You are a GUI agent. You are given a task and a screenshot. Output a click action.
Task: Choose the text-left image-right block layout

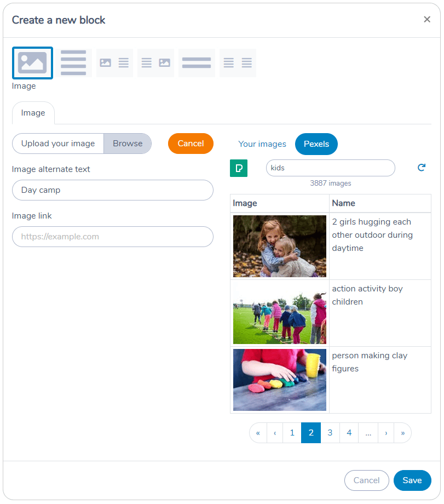click(x=156, y=62)
